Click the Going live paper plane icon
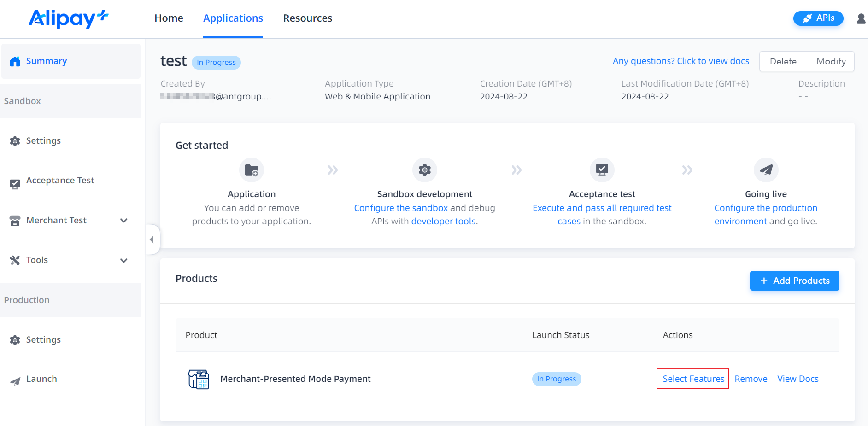Viewport: 868px width, 427px height. coord(766,170)
